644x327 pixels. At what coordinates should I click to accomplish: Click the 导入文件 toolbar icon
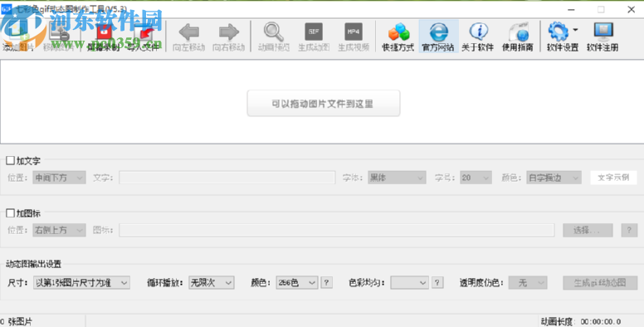143,32
